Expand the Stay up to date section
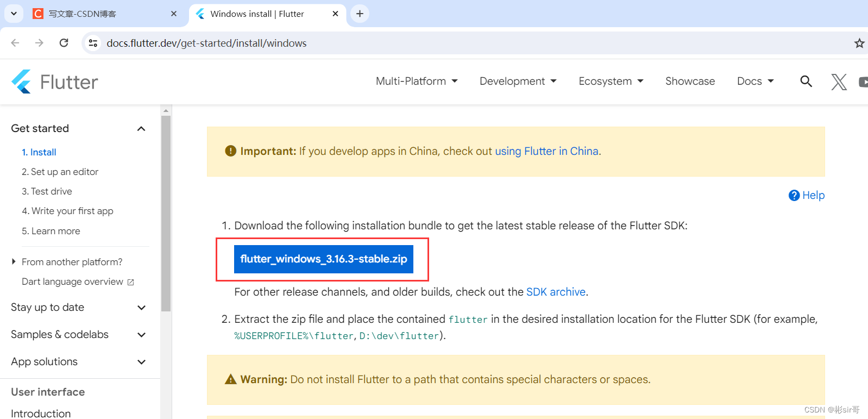 pos(79,307)
